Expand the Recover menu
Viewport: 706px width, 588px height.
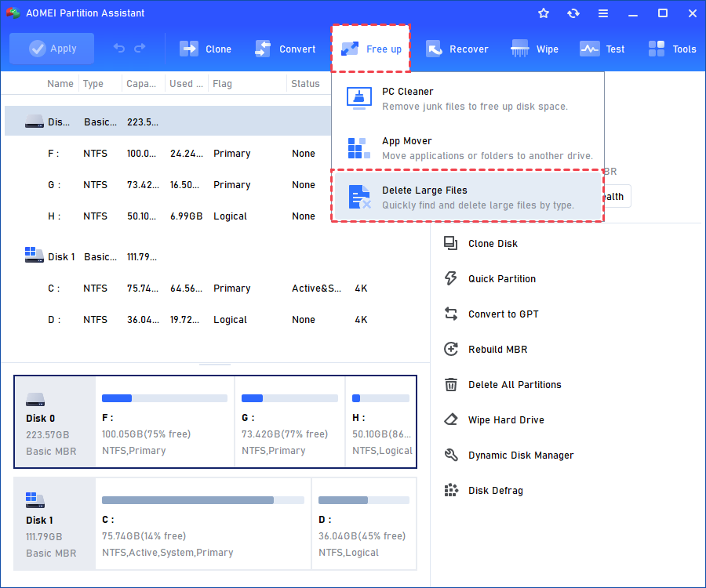(457, 49)
